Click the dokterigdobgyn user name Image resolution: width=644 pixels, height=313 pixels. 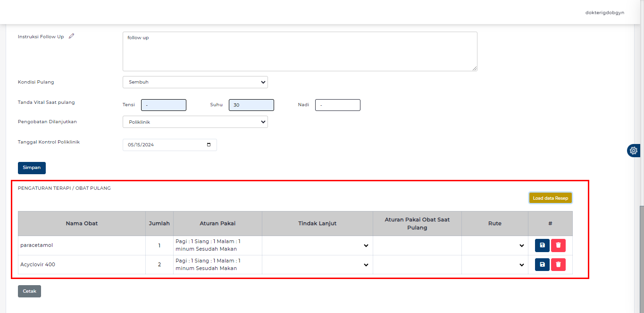tap(604, 13)
